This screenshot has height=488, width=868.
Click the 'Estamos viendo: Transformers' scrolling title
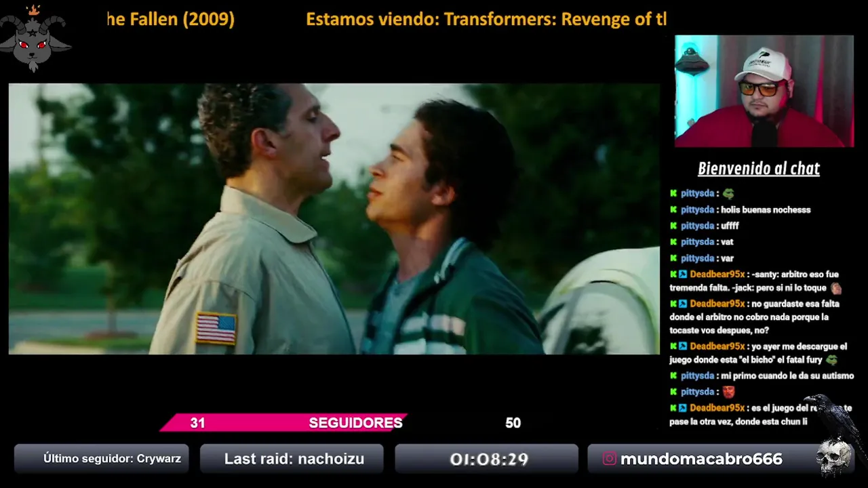(x=486, y=19)
